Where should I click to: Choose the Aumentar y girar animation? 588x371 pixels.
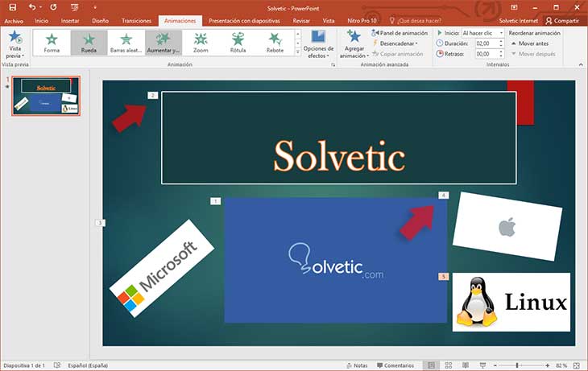(164, 43)
